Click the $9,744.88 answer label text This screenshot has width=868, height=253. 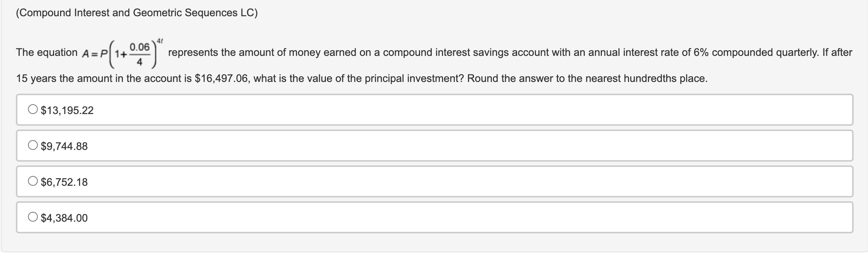click(64, 146)
